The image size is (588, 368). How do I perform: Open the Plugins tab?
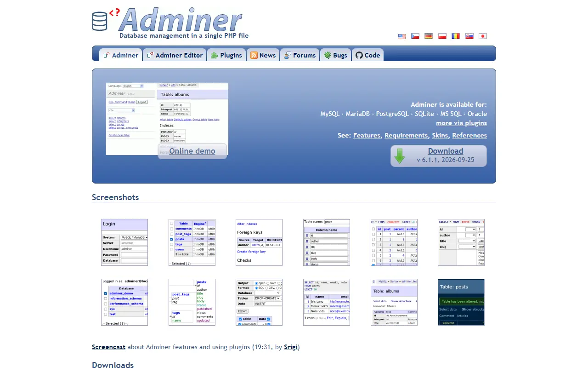(x=226, y=55)
